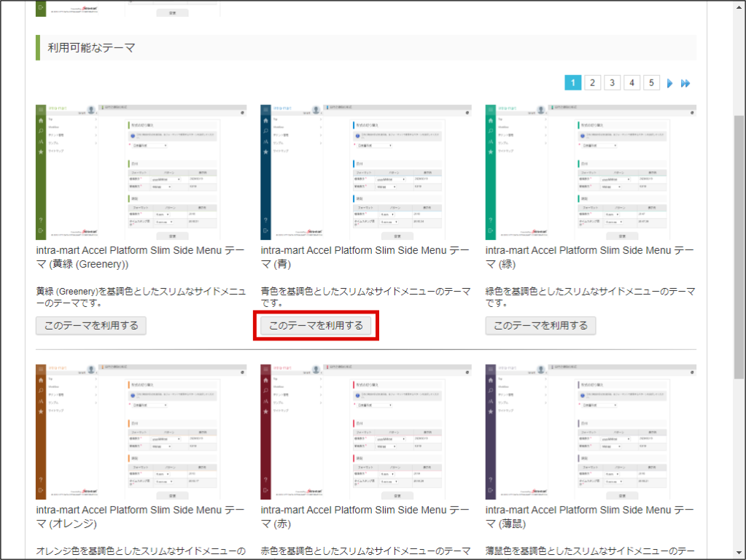
Task: Click the scroll-up arrow of scrollbar
Action: coord(739,7)
